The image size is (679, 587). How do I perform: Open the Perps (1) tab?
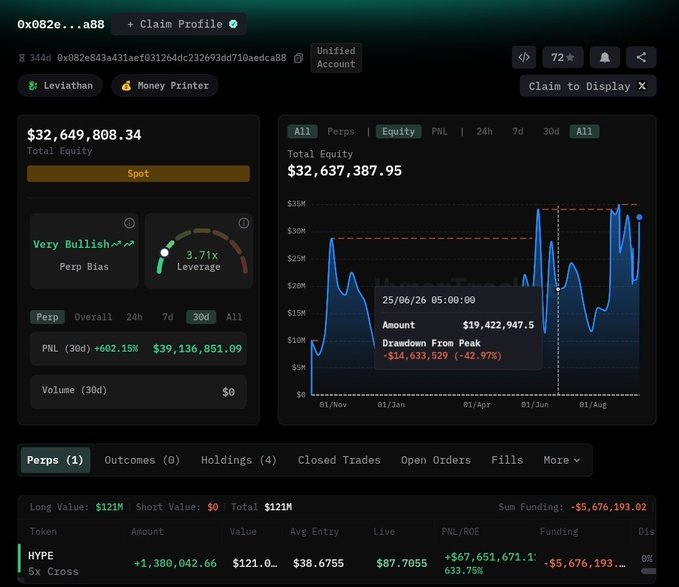tap(55, 460)
